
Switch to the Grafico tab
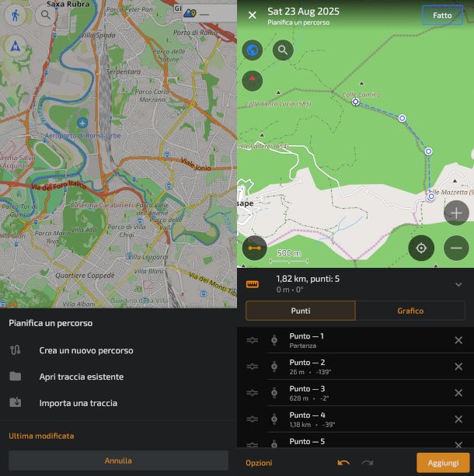(x=410, y=311)
